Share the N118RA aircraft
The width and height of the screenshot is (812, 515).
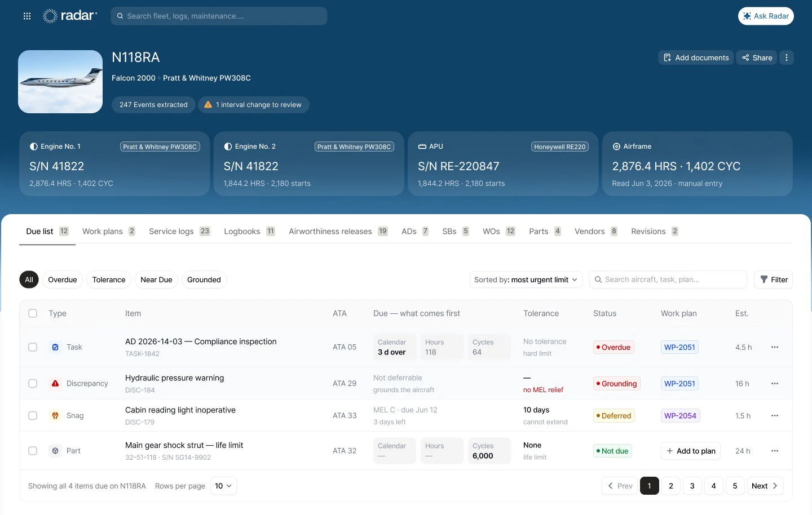(x=757, y=57)
